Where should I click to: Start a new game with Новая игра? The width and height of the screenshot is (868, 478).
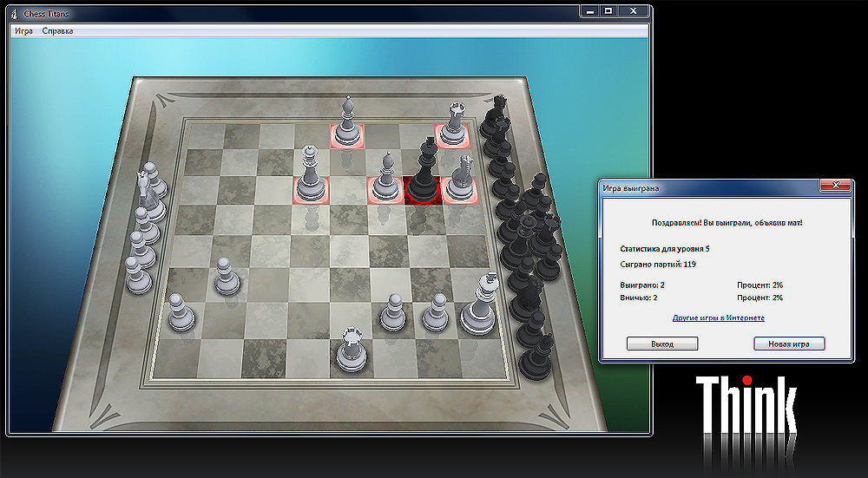pos(789,344)
